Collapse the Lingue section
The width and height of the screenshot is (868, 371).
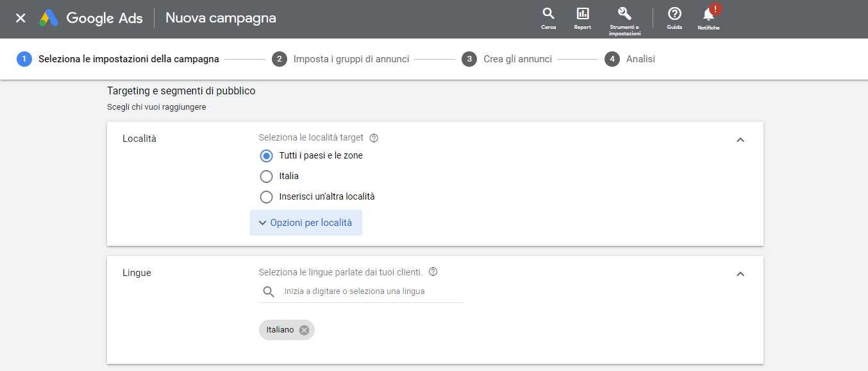pos(740,274)
